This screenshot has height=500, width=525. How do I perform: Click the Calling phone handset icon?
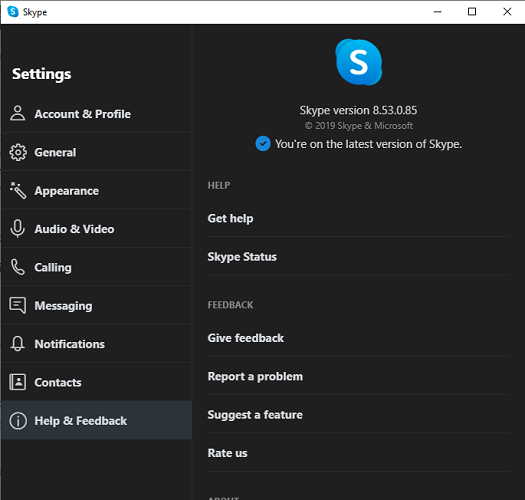coord(18,267)
